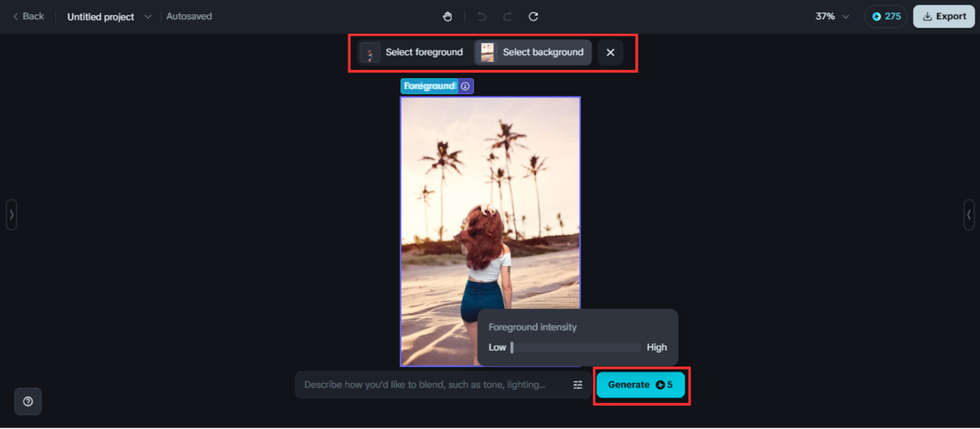Adjust the Foreground intensity slider
980x429 pixels.
(x=576, y=347)
